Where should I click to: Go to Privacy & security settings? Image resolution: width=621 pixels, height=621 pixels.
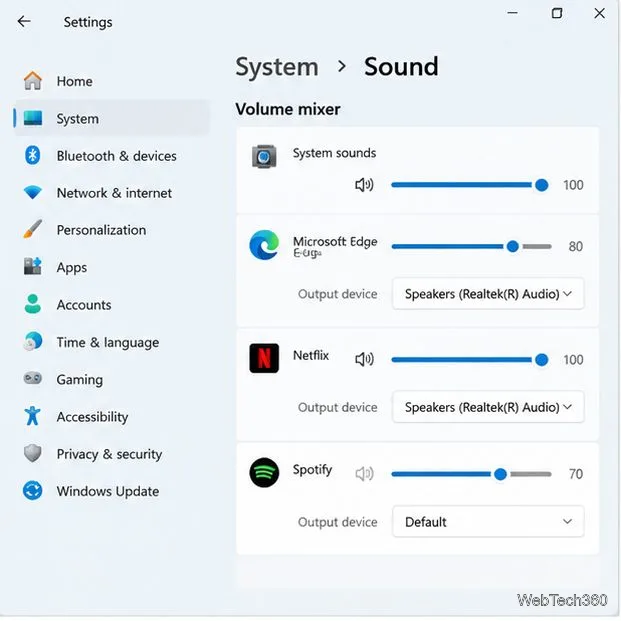(x=112, y=453)
